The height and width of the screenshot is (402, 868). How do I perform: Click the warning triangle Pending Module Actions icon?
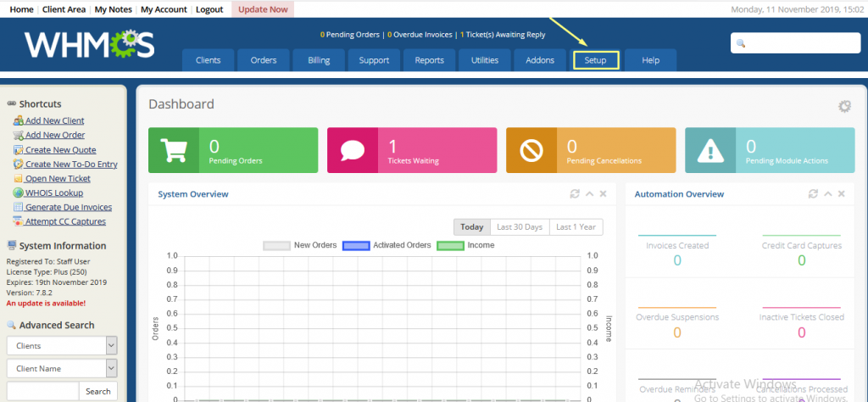coord(710,150)
